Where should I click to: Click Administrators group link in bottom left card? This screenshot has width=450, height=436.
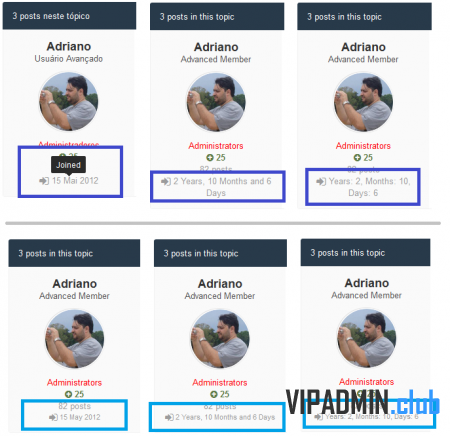[74, 383]
